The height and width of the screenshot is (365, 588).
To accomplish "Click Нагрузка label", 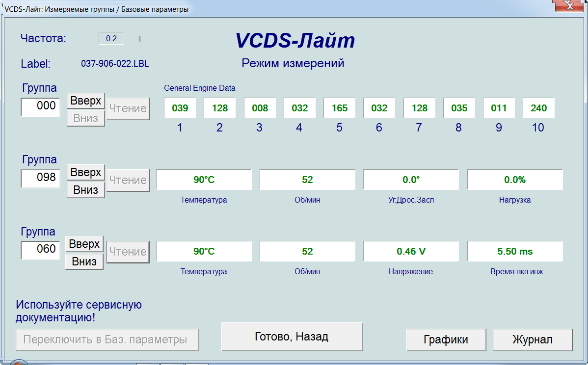I will coord(515,200).
